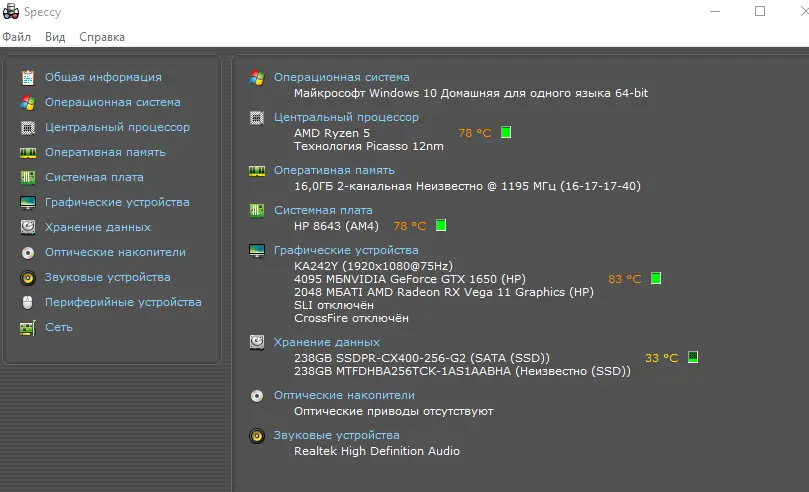Click the Сеть network card icon

[x=28, y=327]
